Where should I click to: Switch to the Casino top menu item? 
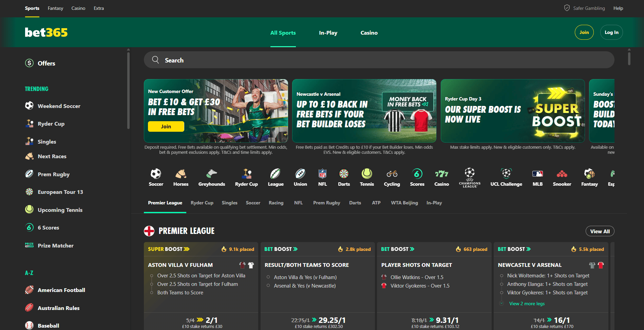pyautogui.click(x=78, y=8)
